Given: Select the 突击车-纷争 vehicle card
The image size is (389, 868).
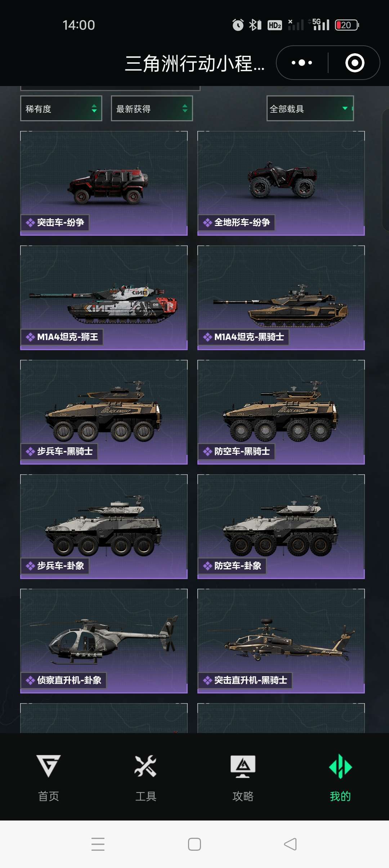Looking at the screenshot, I should coord(104,183).
